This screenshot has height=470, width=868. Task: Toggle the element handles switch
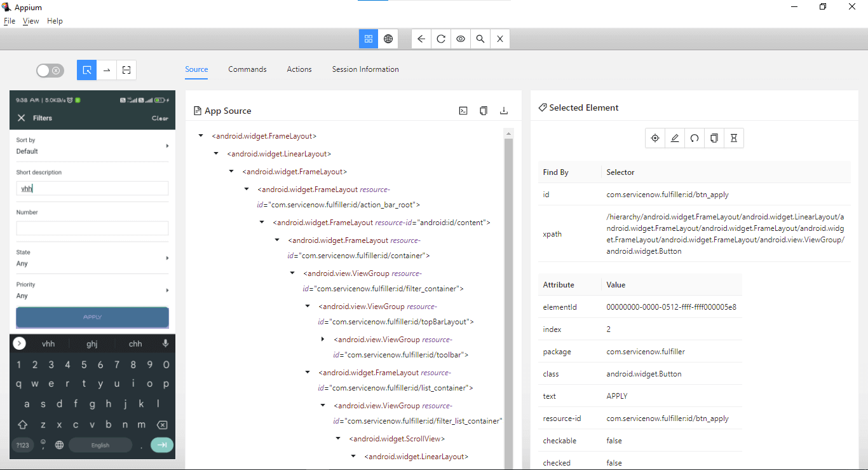(x=50, y=71)
